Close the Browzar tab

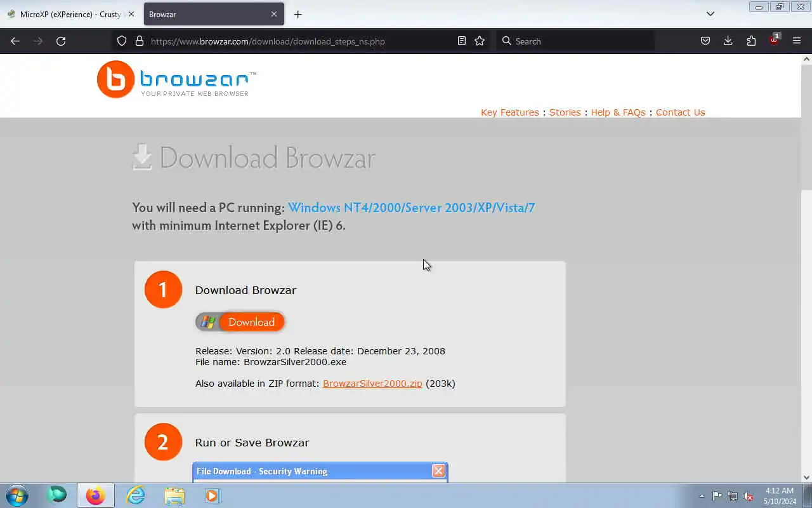(274, 14)
